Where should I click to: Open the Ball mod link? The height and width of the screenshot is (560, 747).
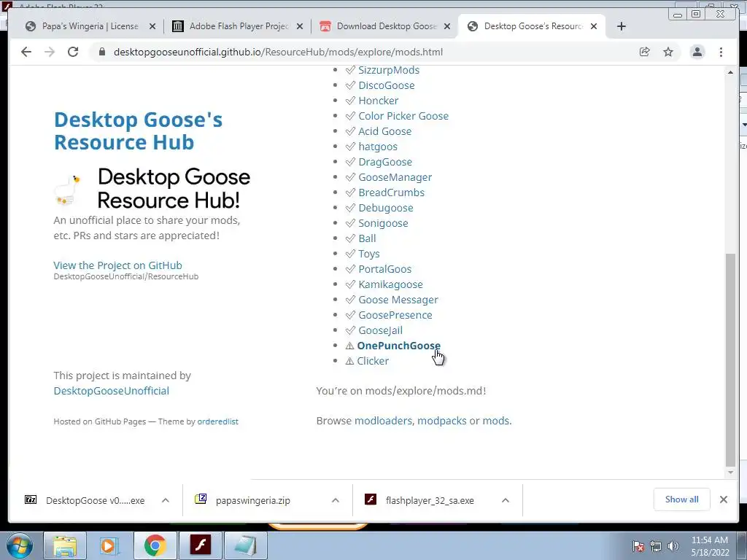click(x=368, y=238)
